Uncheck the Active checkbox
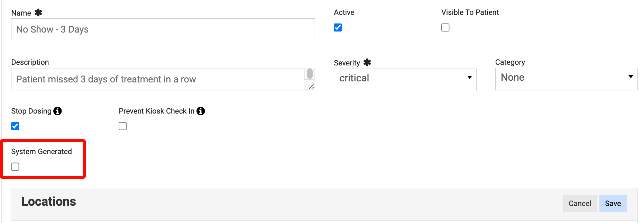Viewport: 644px width, 223px height. click(338, 28)
